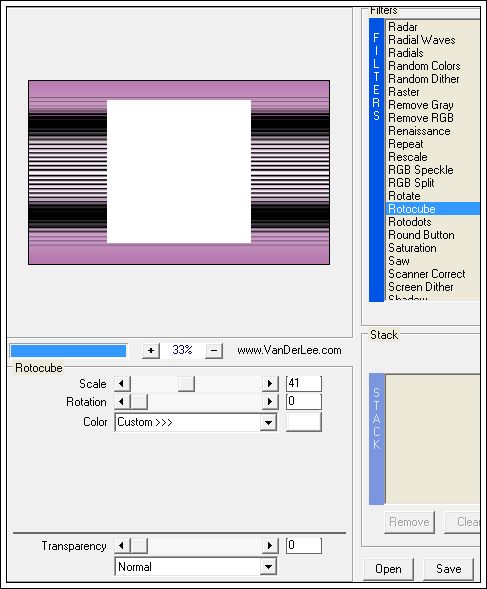Click the Open button
The height and width of the screenshot is (589, 487).
tap(388, 569)
